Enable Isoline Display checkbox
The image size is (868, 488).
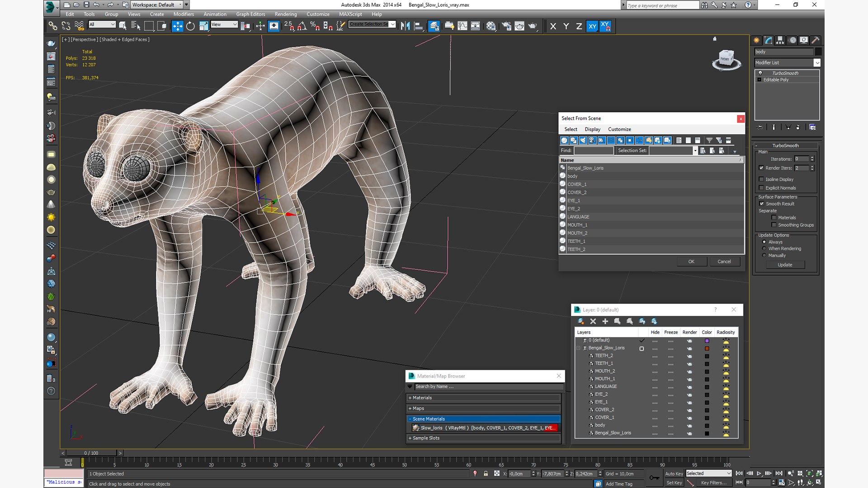[x=761, y=179]
